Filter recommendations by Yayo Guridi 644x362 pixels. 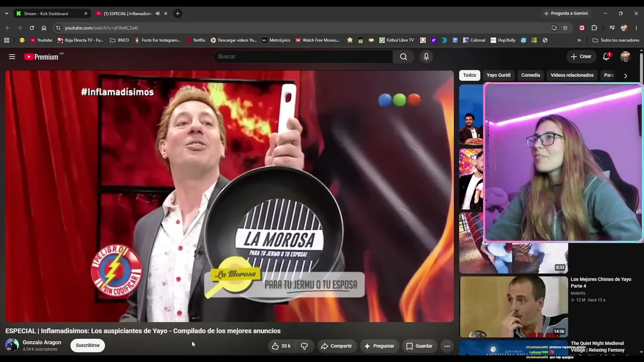click(499, 75)
